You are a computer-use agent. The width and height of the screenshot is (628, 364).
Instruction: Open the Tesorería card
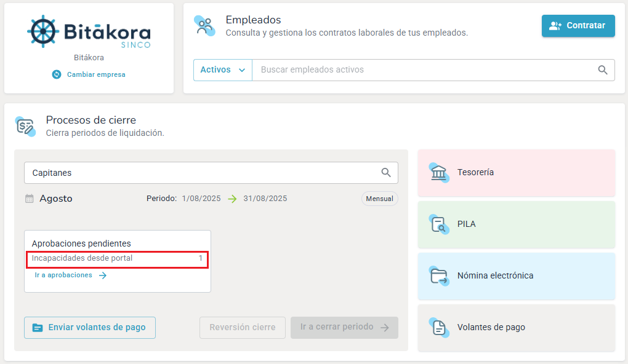point(516,173)
